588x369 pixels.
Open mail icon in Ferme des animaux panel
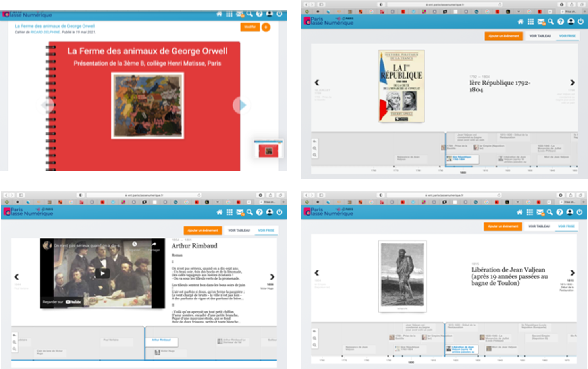[x=239, y=14]
